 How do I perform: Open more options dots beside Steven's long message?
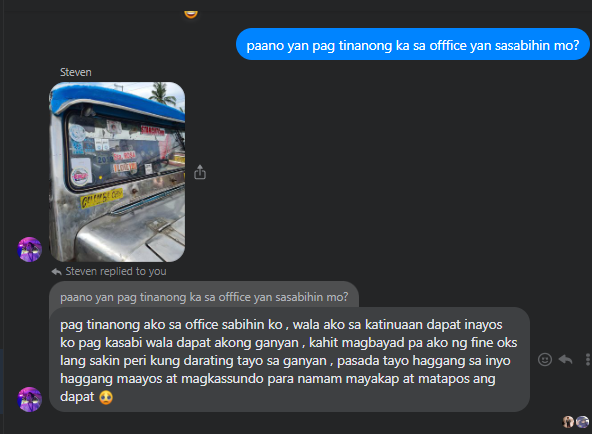tap(587, 359)
